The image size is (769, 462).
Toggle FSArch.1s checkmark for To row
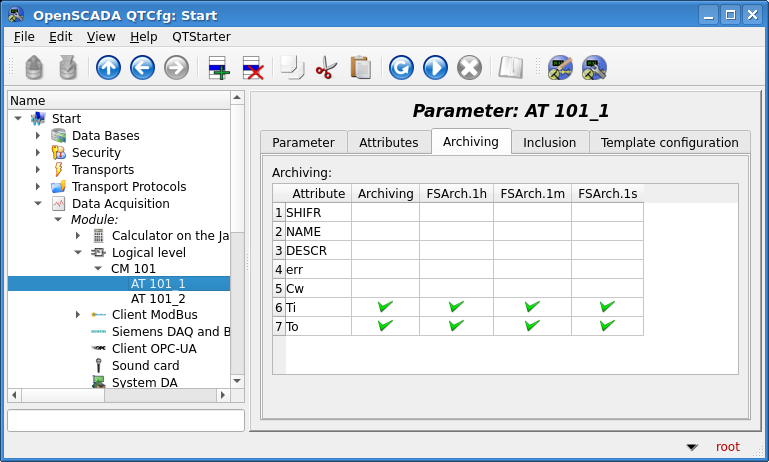[607, 326]
